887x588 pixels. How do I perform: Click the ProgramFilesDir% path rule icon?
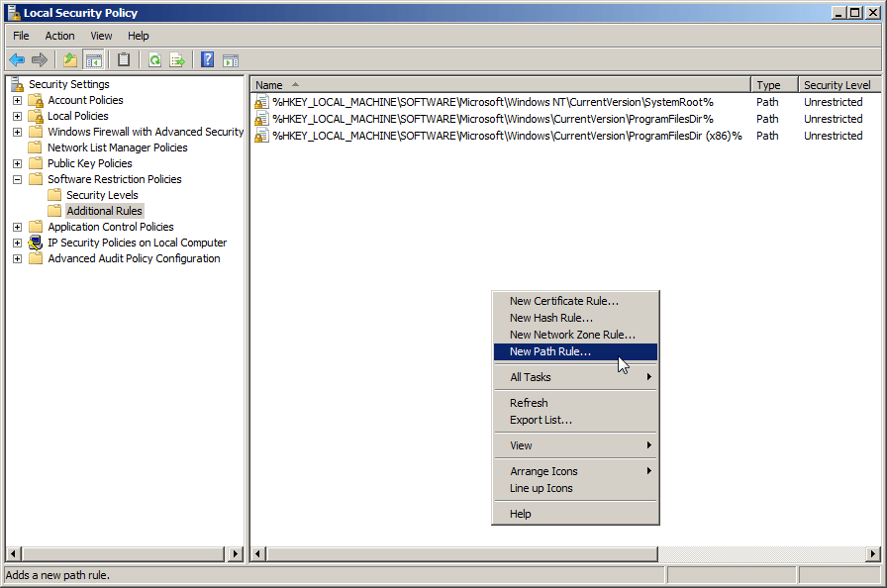pos(261,119)
